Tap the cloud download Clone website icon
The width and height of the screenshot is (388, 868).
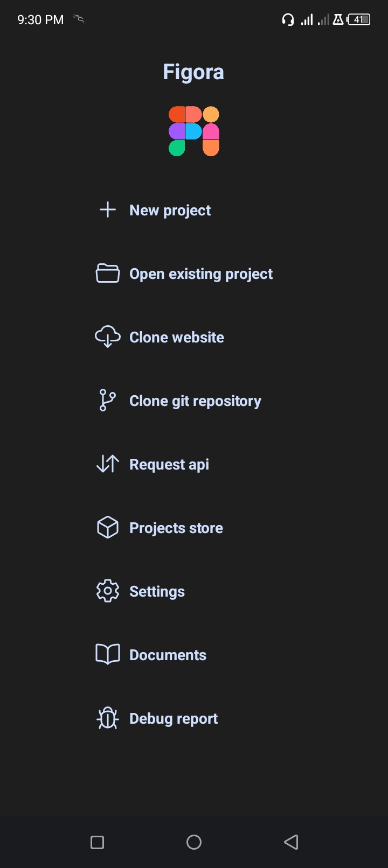107,337
